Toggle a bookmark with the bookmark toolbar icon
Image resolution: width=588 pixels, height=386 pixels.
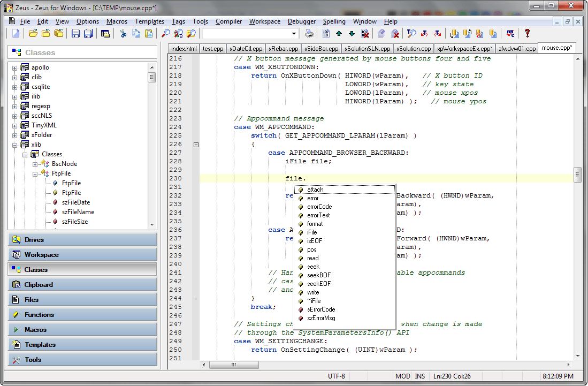(x=326, y=33)
